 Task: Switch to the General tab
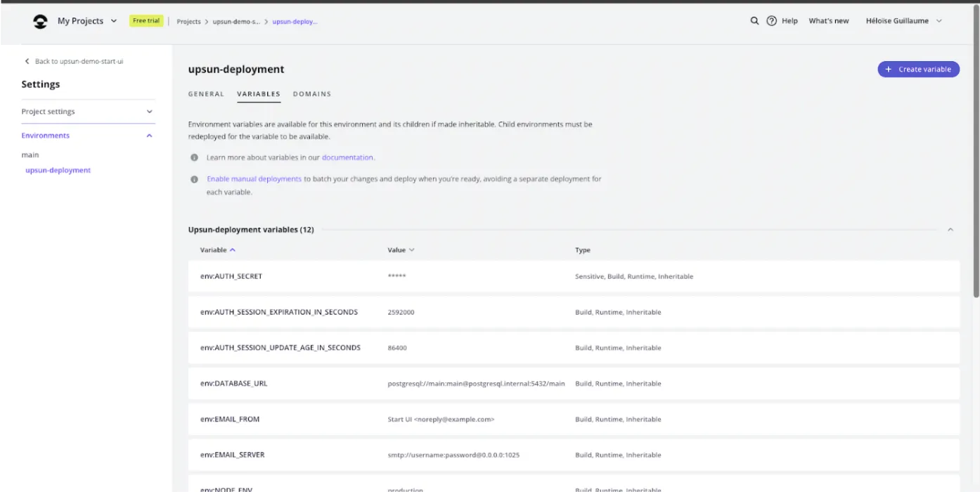pos(206,94)
